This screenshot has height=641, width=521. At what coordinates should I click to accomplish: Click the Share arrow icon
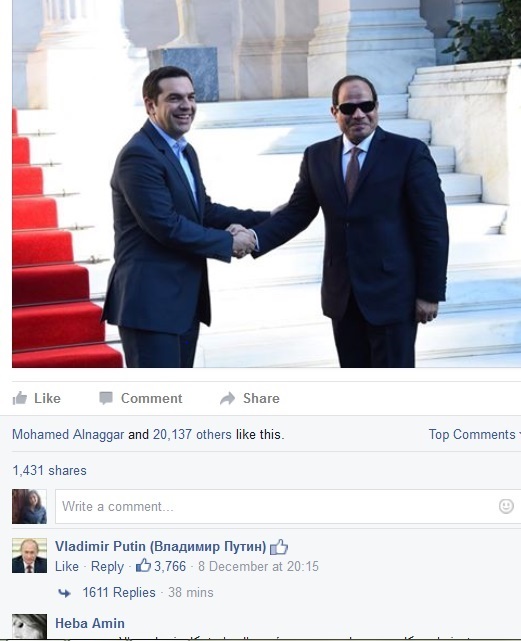[x=227, y=398]
